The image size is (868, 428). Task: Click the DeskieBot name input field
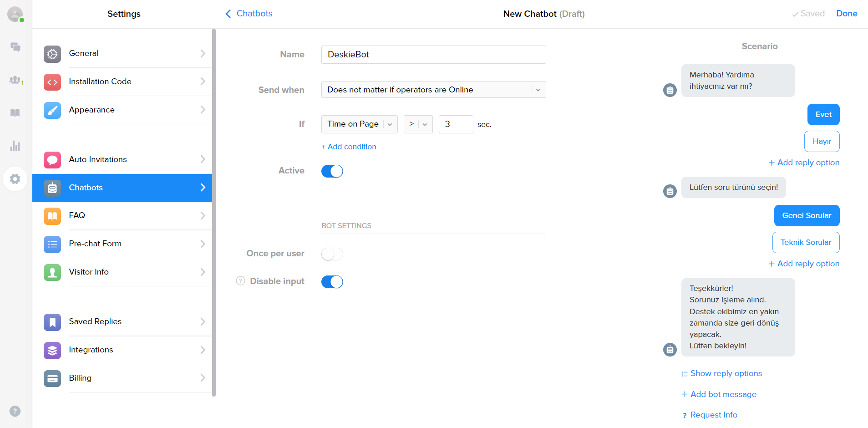point(433,55)
